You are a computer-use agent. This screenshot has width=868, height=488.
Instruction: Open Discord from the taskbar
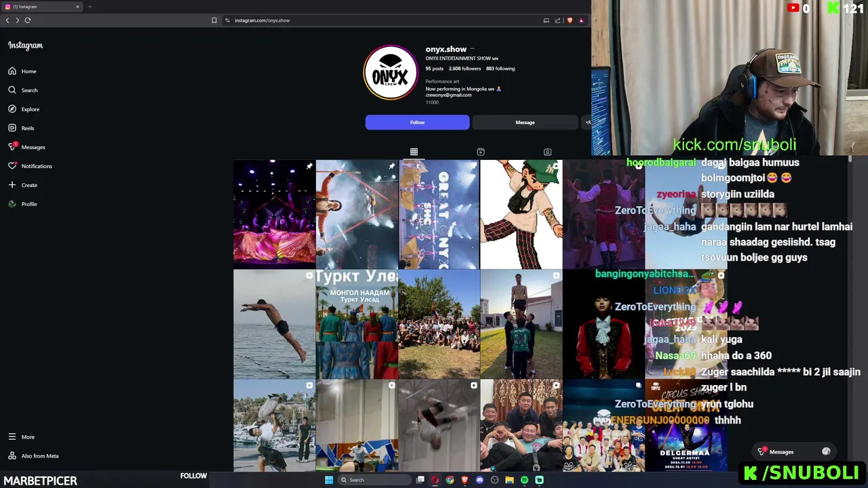tap(479, 480)
